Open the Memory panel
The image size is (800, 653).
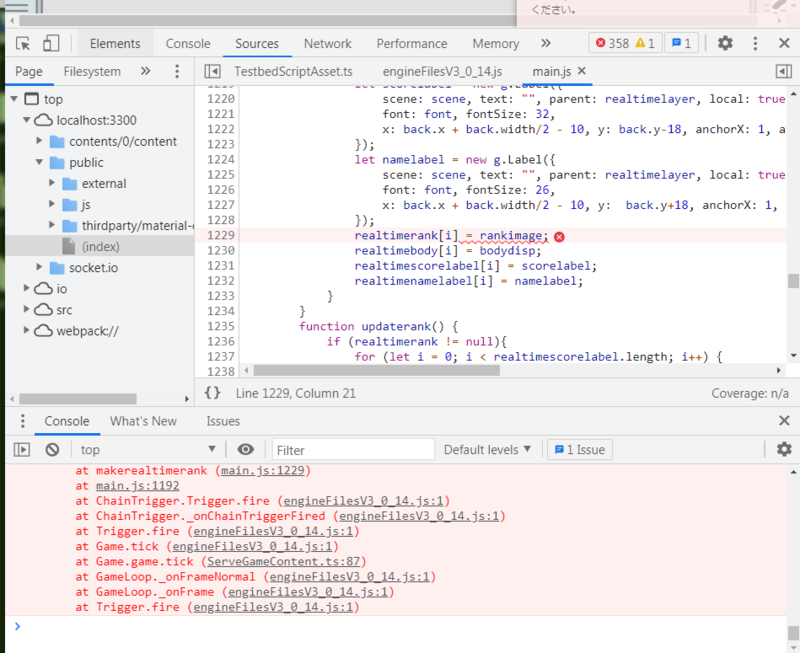pyautogui.click(x=495, y=44)
